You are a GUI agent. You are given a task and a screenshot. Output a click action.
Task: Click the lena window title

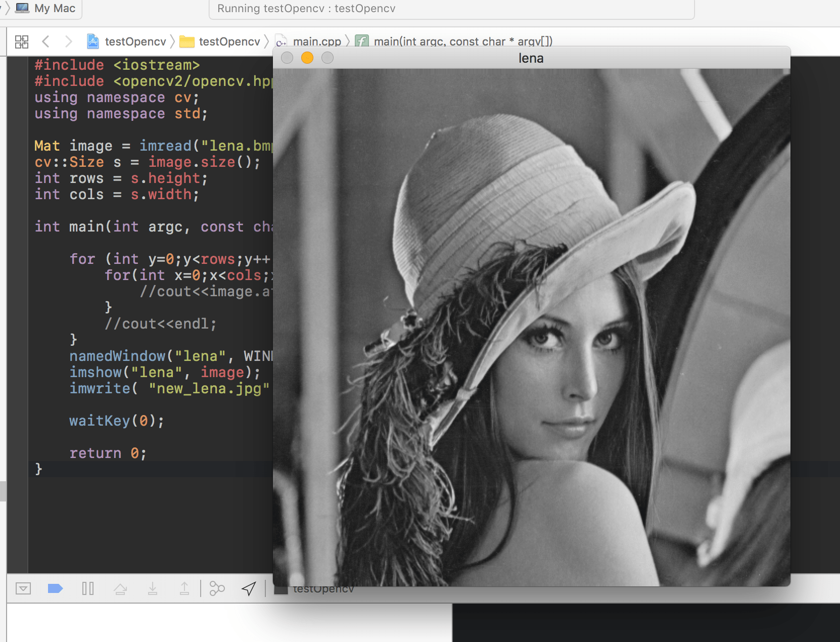tap(531, 58)
